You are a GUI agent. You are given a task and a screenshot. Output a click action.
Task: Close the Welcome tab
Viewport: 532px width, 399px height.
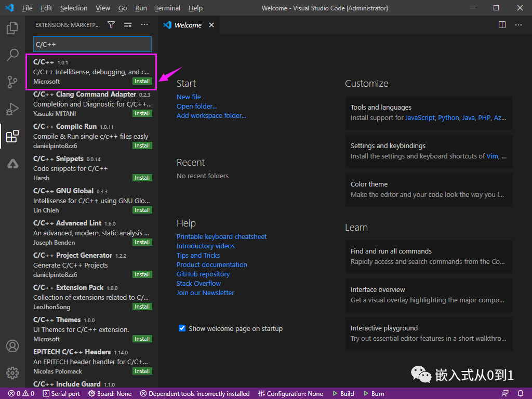(211, 25)
